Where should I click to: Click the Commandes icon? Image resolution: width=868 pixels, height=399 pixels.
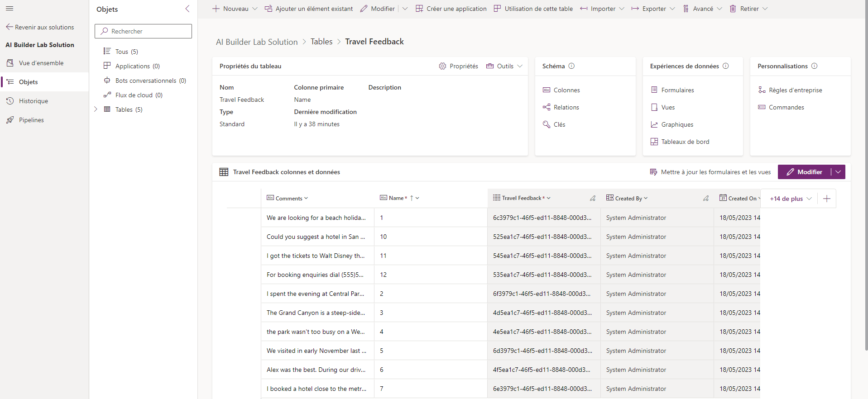pyautogui.click(x=762, y=107)
